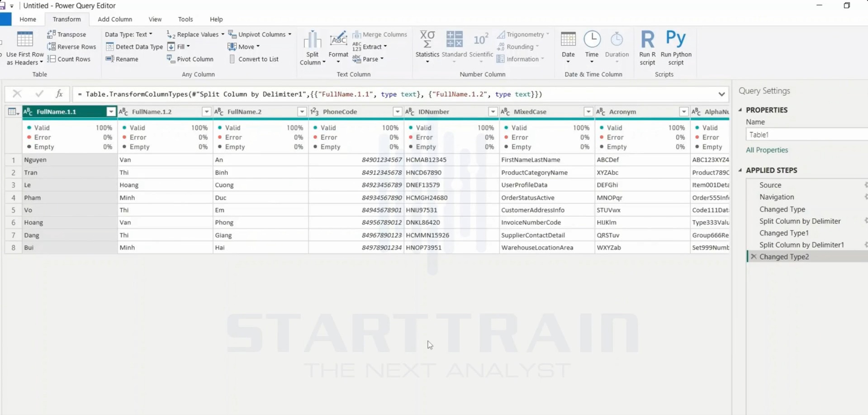
Task: Open the Tools tab
Action: point(185,19)
